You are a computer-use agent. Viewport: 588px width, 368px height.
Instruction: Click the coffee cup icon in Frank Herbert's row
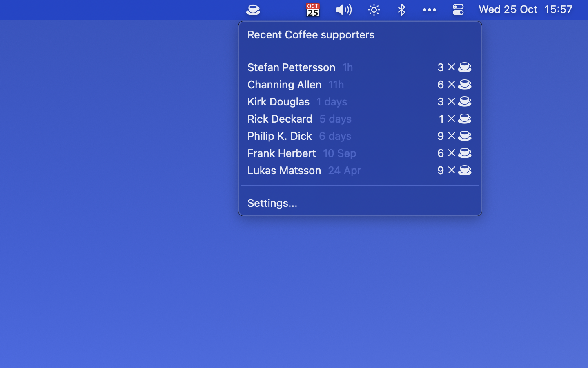(x=465, y=153)
